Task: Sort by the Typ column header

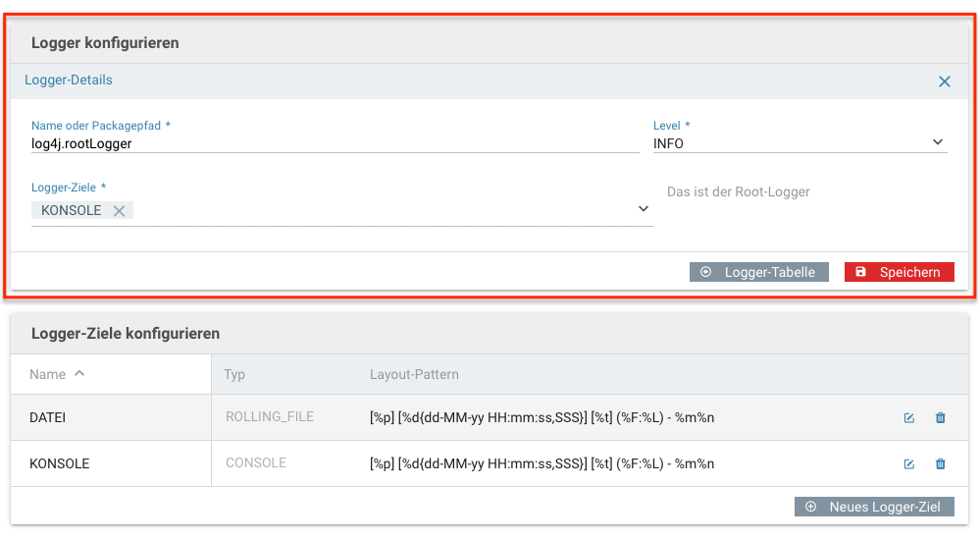Action: pyautogui.click(x=234, y=374)
